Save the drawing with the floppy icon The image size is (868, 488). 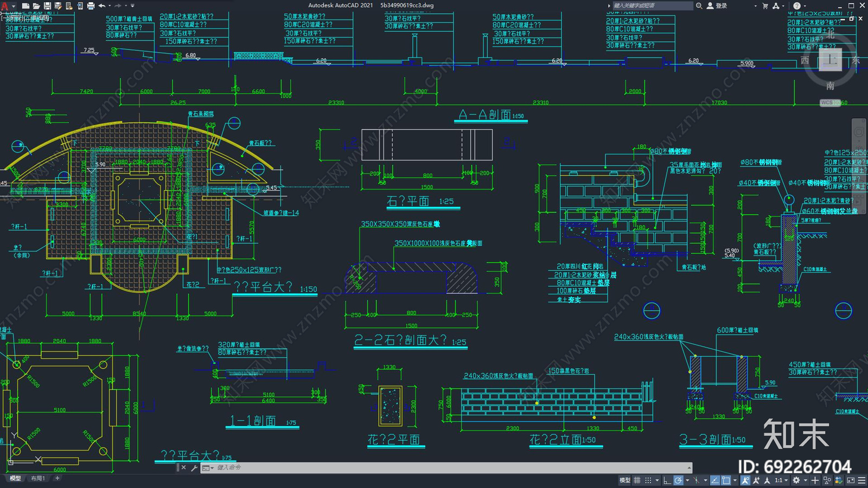(48, 6)
